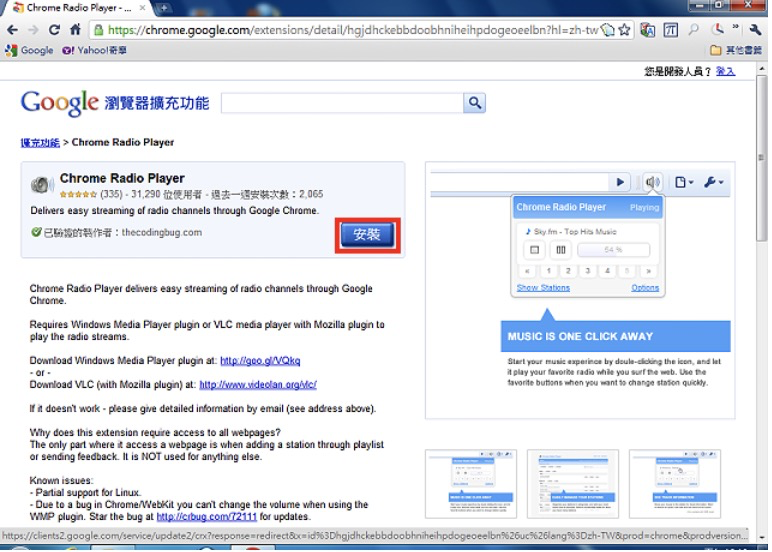Bookmark this page with the star icon

coord(624,30)
